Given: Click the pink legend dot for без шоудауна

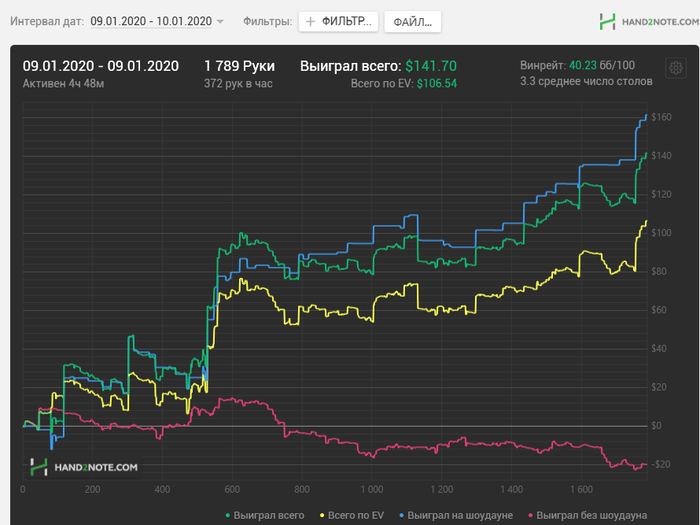Looking at the screenshot, I should point(530,516).
